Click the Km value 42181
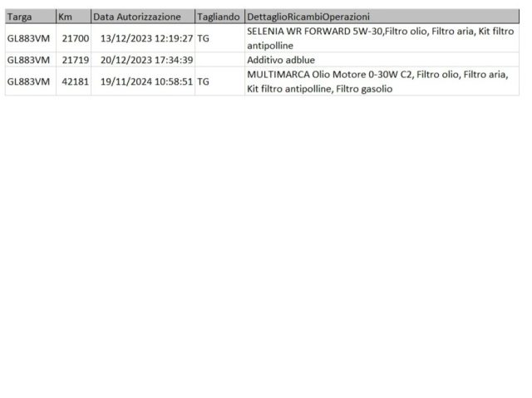This screenshot has width=532, height=398. [x=74, y=81]
